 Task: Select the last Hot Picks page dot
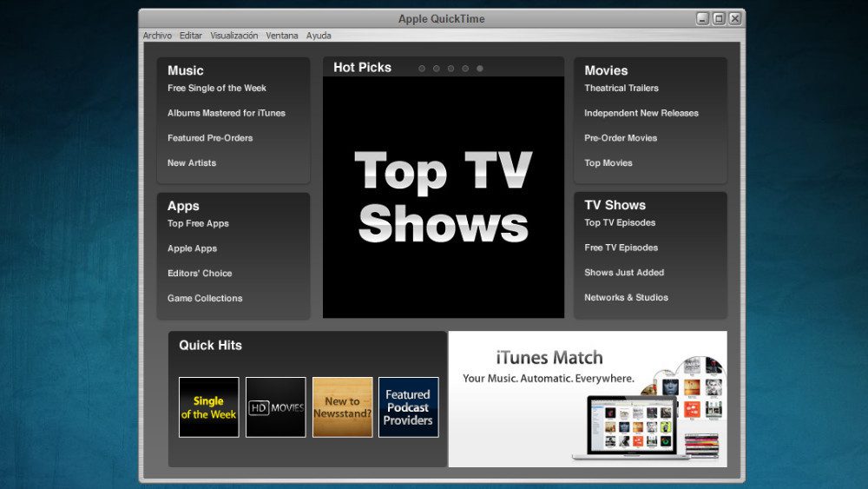[480, 69]
